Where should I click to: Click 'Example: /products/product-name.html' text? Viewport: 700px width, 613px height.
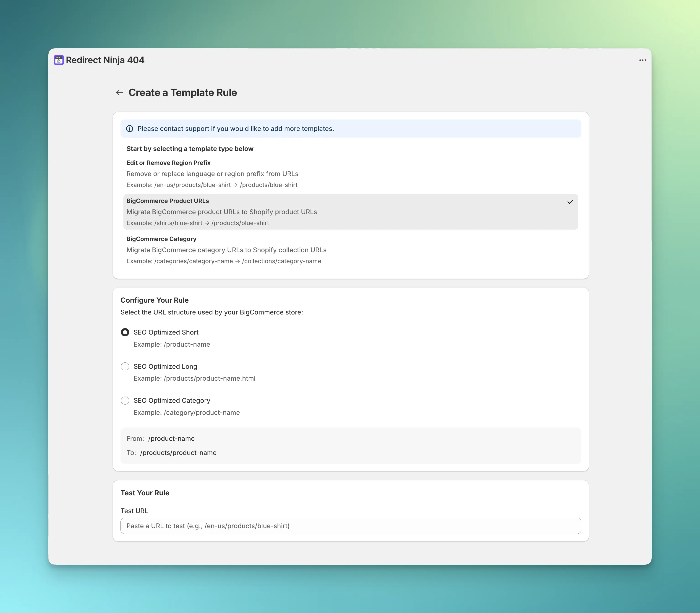194,378
